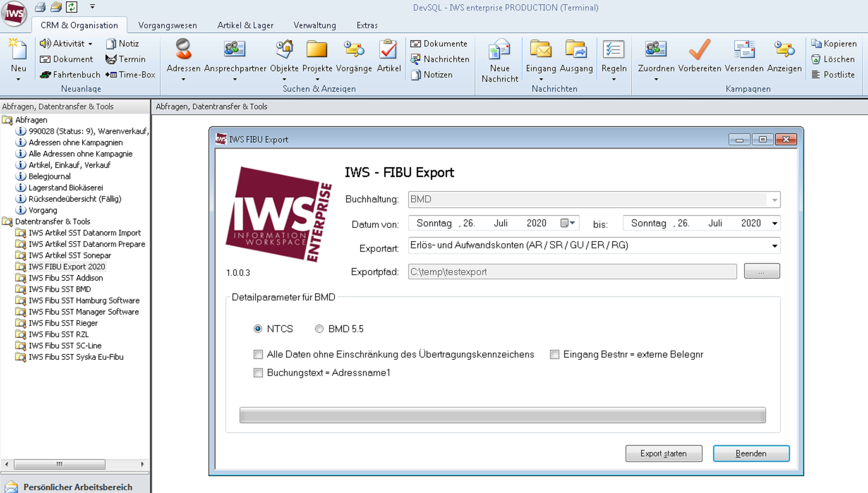The height and width of the screenshot is (493, 868).
Task: Open the Ausgang message folder
Action: pos(576,56)
